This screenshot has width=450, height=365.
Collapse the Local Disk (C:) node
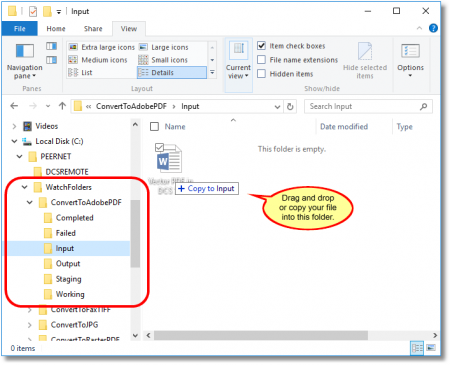point(14,141)
